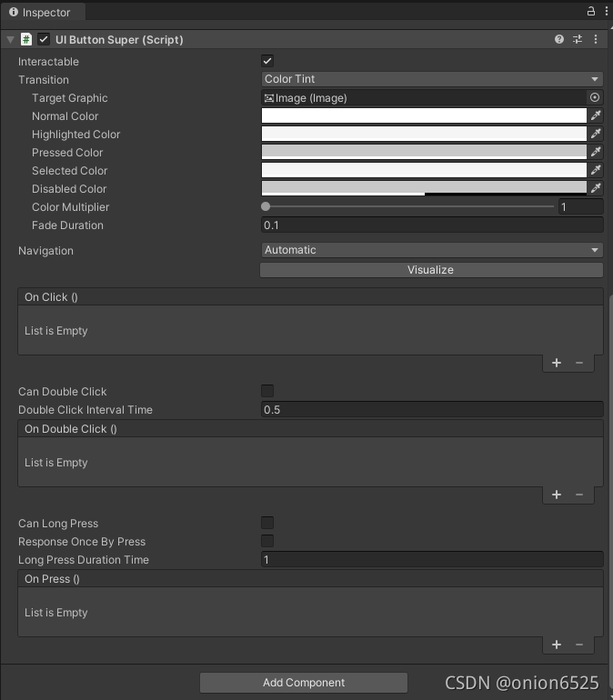The width and height of the screenshot is (613, 700).
Task: Enable Response Once By Press checkbox
Action: 267,541
